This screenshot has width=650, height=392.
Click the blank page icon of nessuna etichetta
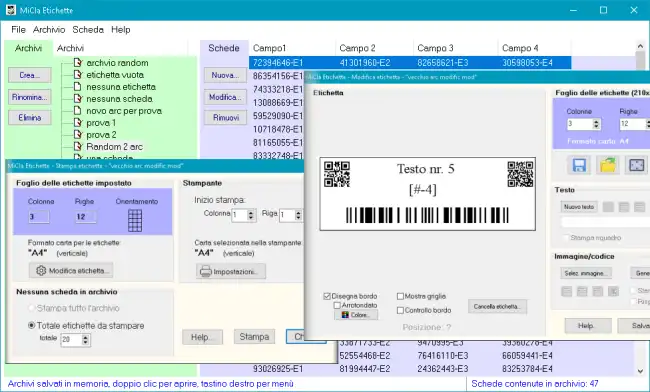(78, 87)
